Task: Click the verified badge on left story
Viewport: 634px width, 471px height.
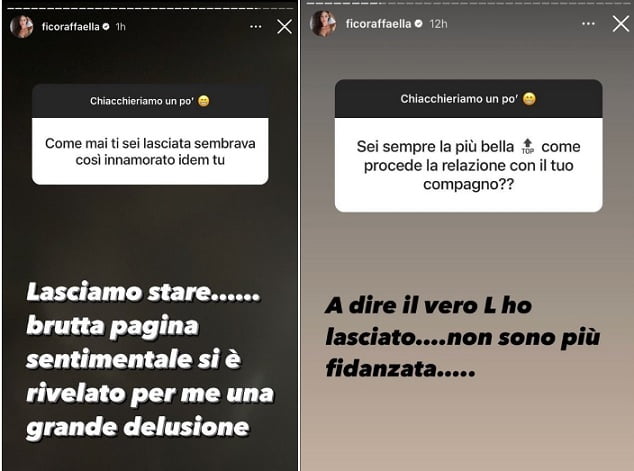Action: [x=106, y=27]
